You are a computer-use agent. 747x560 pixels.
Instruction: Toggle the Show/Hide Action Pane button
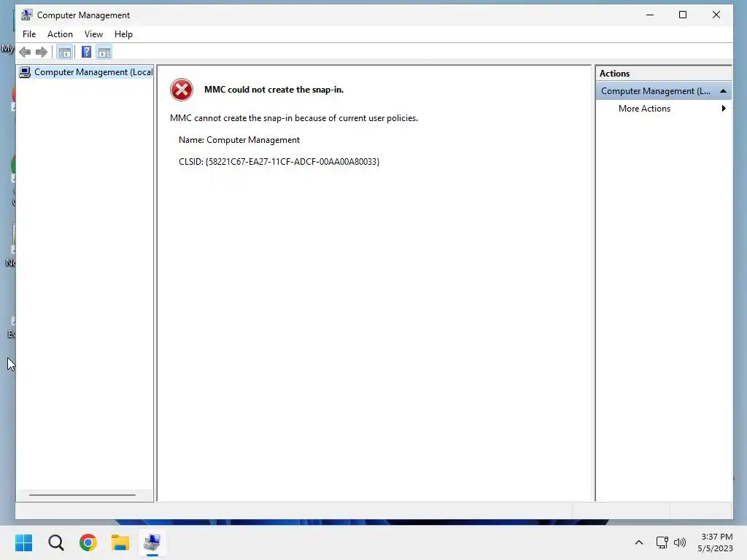point(104,52)
